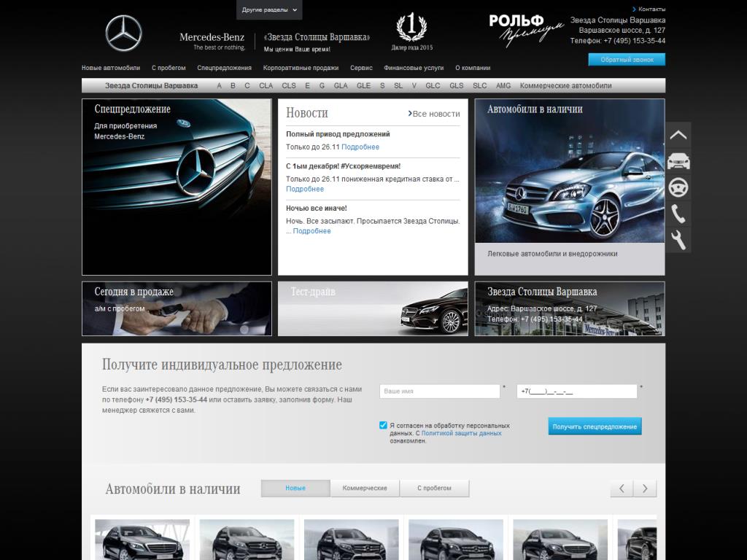
Task: Open Корпоративные продажи menu item
Action: point(301,68)
